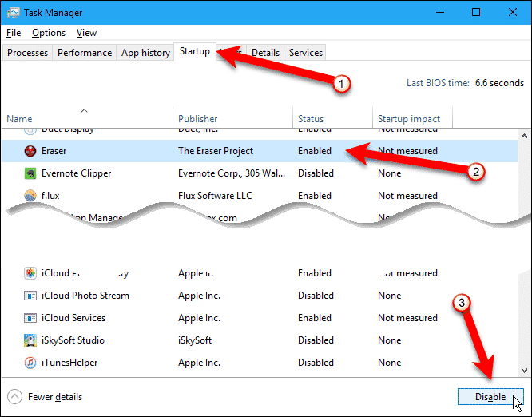Select the Evernote Clipper entry
This screenshot has height=417, width=532.
pyautogui.click(x=77, y=173)
